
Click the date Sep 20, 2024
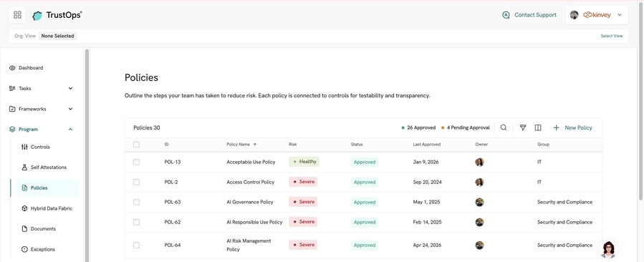point(427,182)
